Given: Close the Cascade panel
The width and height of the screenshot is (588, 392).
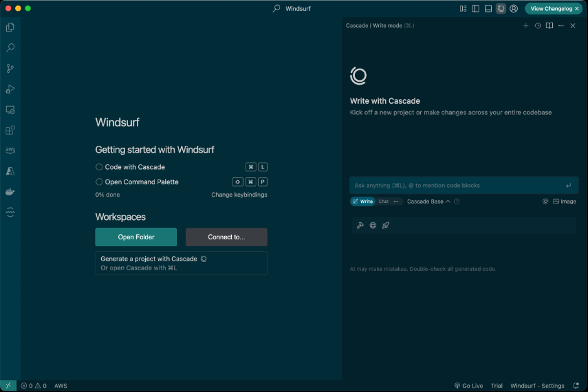Looking at the screenshot, I should pos(573,26).
